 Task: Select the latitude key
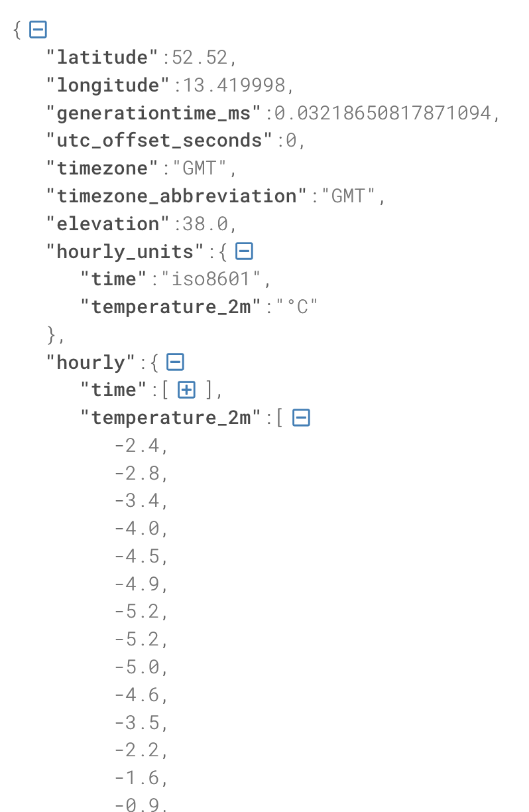pyautogui.click(x=103, y=58)
